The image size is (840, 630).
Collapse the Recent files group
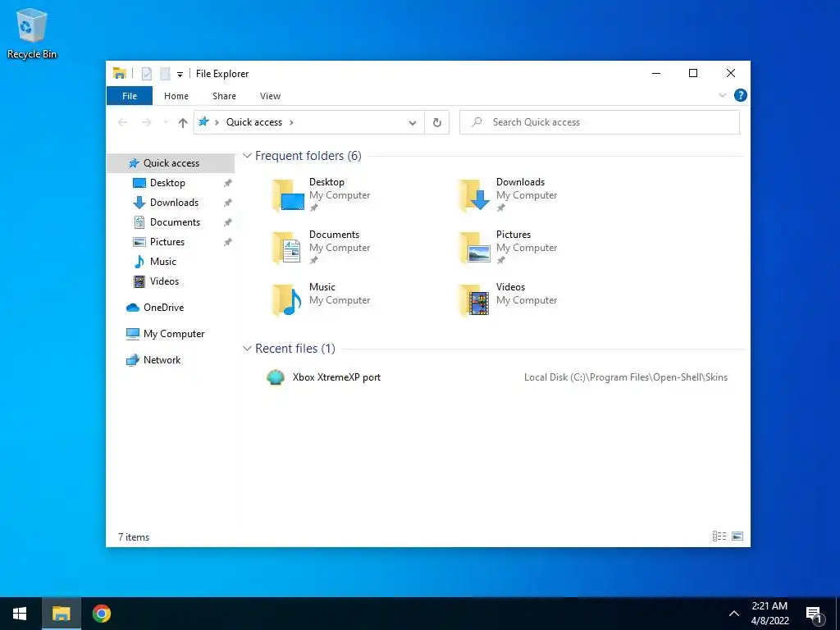click(x=247, y=349)
